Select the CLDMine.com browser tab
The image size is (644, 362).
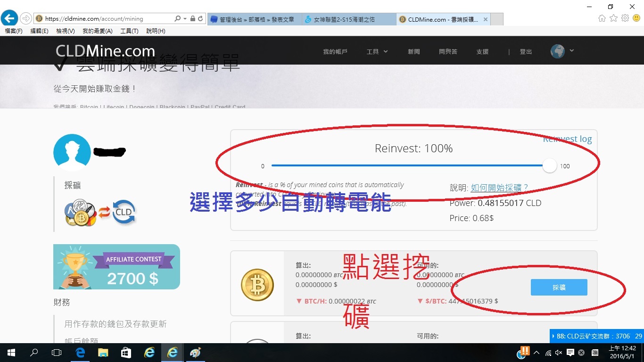(x=443, y=19)
